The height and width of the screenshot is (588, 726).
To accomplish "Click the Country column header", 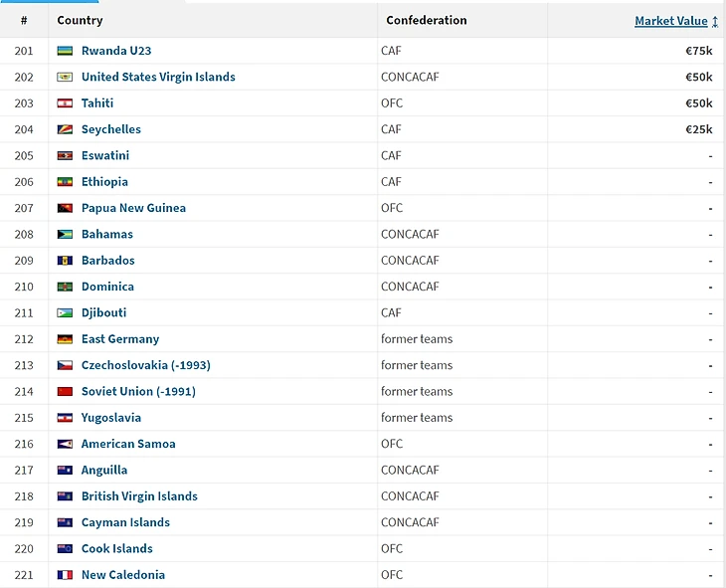I will [x=80, y=20].
